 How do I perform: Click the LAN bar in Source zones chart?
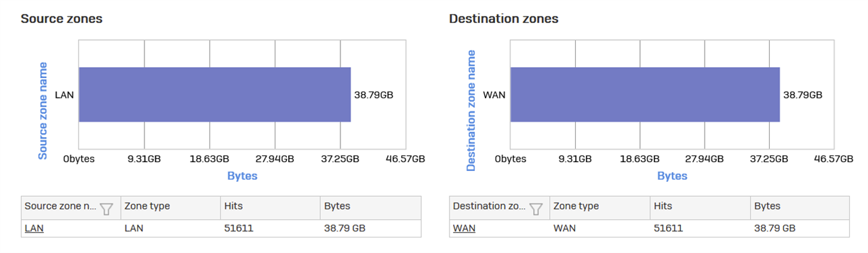click(x=215, y=94)
